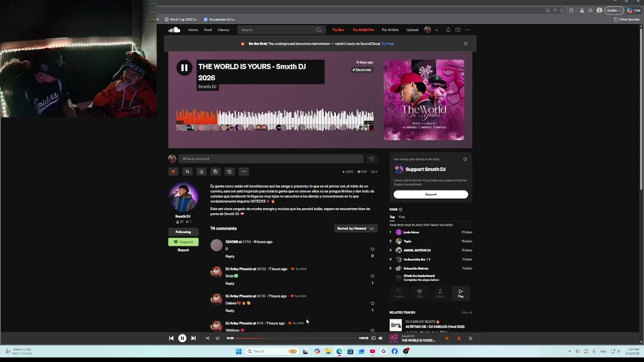The image size is (644, 362).
Task: Open the For Artists page
Action: 390,30
